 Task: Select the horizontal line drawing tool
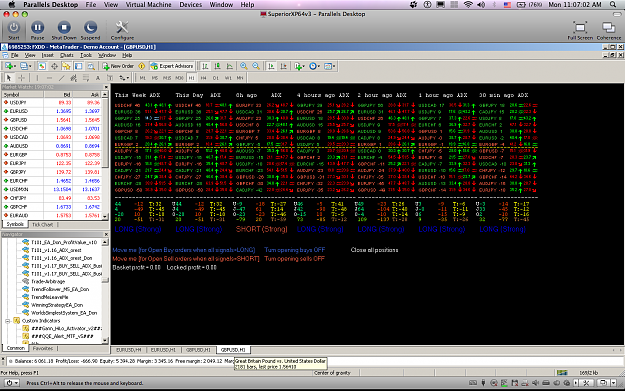(49, 78)
